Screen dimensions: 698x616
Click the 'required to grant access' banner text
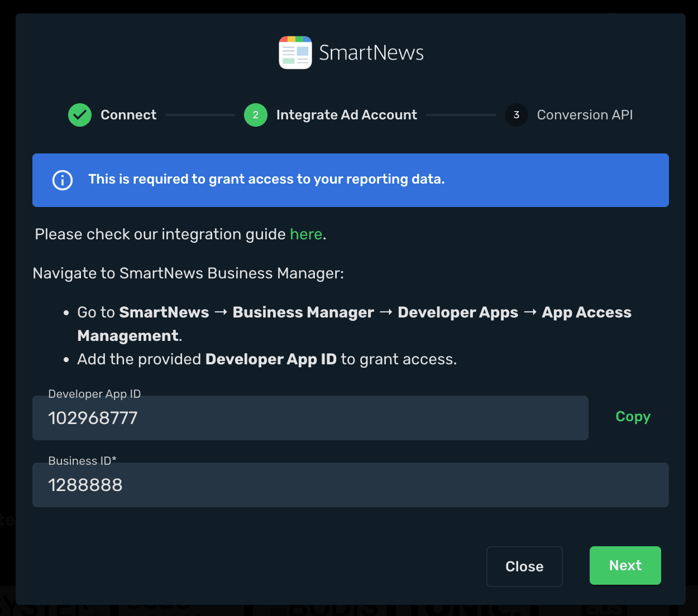pyautogui.click(x=266, y=179)
